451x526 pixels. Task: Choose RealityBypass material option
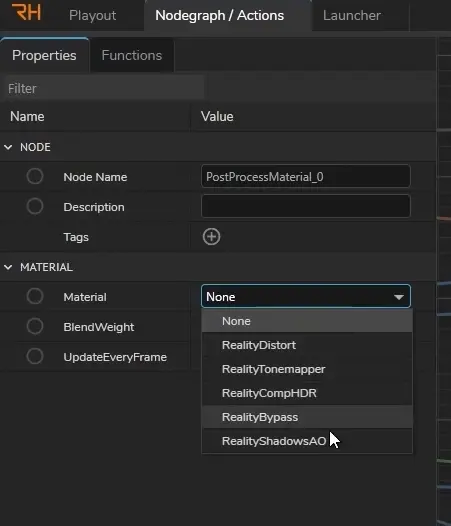(x=307, y=417)
